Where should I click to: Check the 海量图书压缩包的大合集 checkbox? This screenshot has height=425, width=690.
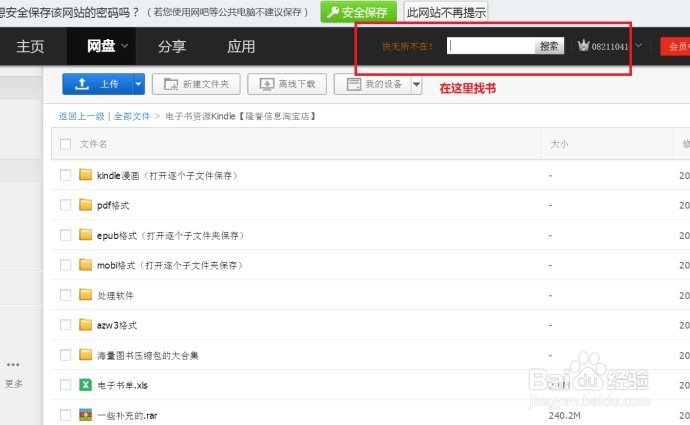[x=65, y=355]
